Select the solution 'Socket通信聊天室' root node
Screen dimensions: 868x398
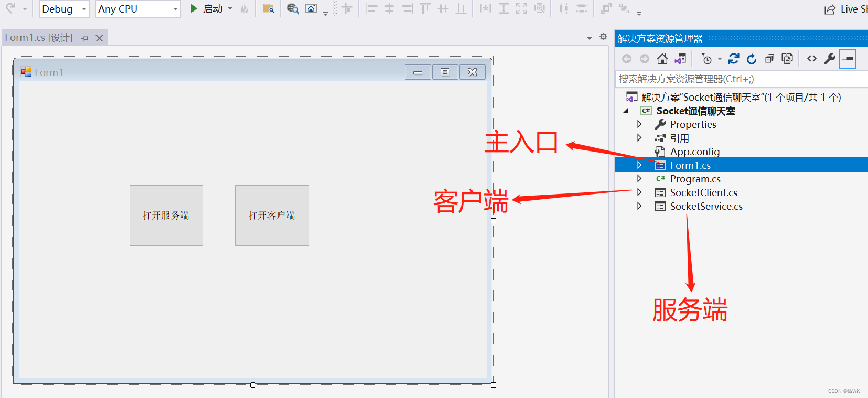click(x=741, y=97)
